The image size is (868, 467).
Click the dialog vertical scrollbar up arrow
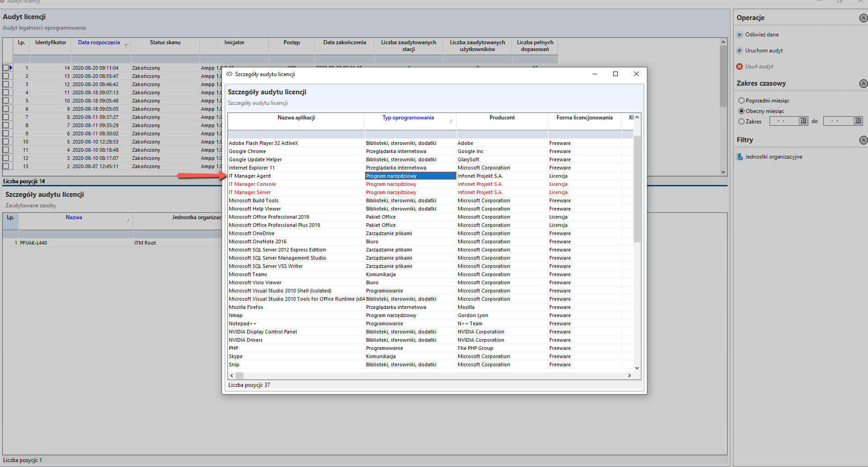pos(637,118)
